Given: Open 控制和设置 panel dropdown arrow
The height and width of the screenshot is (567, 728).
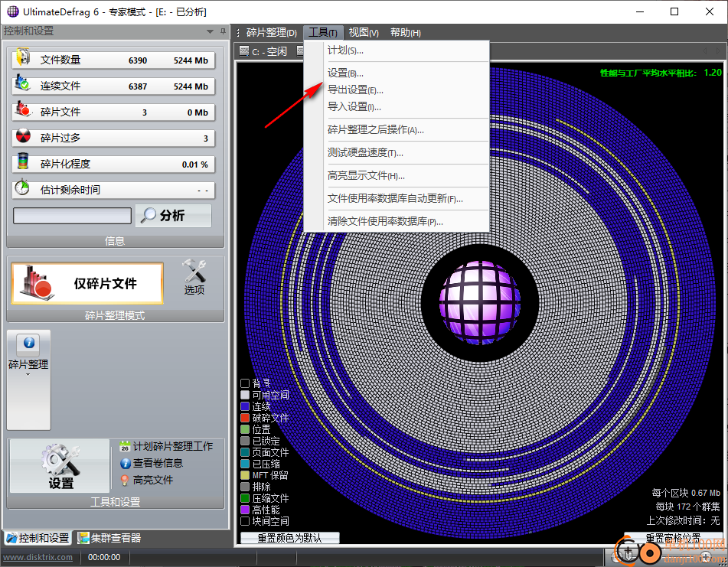Looking at the screenshot, I should point(210,31).
